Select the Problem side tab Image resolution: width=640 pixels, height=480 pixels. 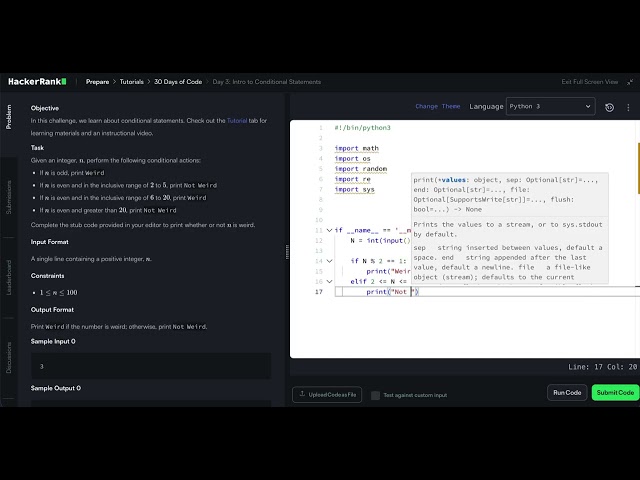pos(9,117)
